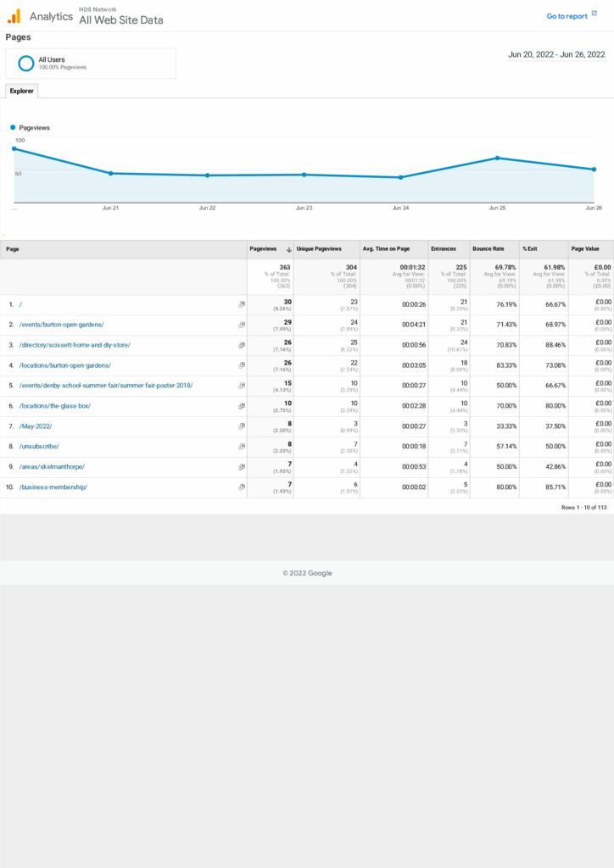Click open-page icon for /locations/the-glass-box/ row
614x868 pixels.
pos(242,406)
